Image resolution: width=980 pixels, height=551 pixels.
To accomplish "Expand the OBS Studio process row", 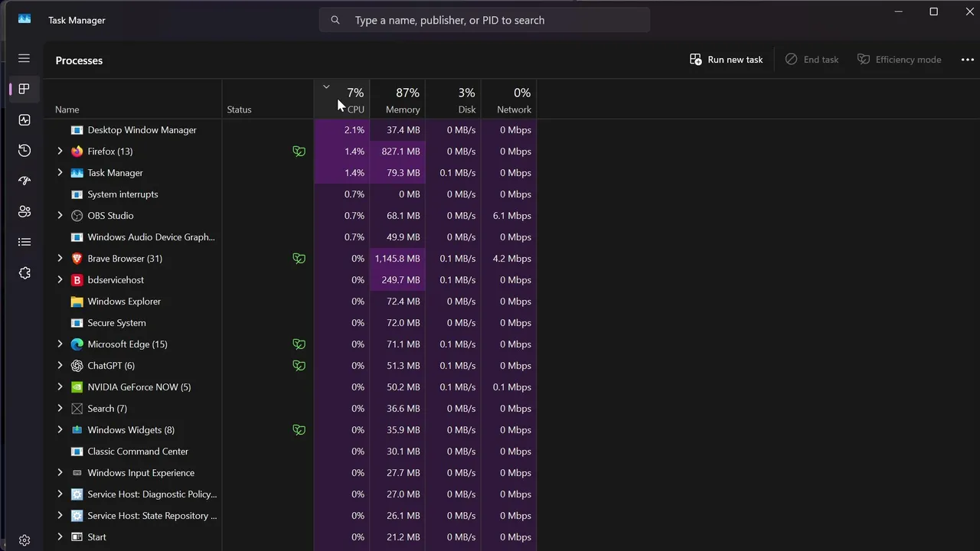I will 60,216.
